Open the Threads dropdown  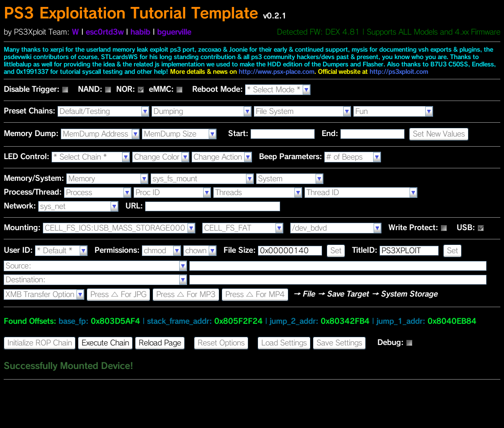click(x=258, y=192)
